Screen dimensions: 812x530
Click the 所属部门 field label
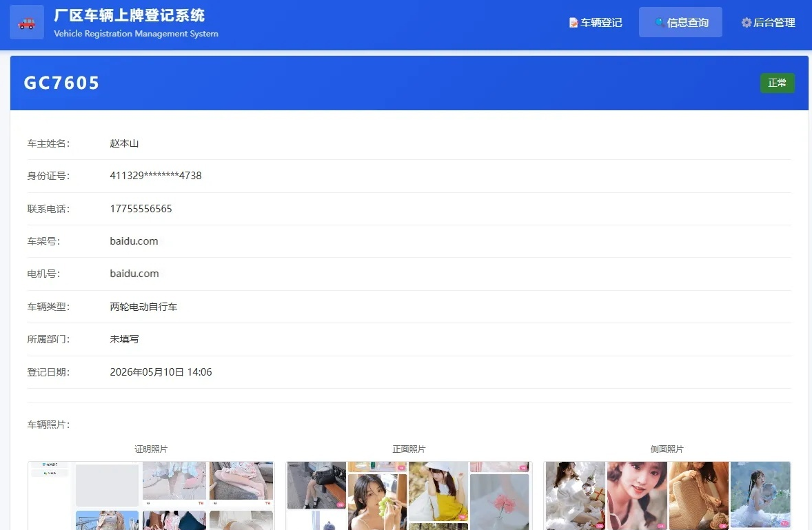coord(48,340)
